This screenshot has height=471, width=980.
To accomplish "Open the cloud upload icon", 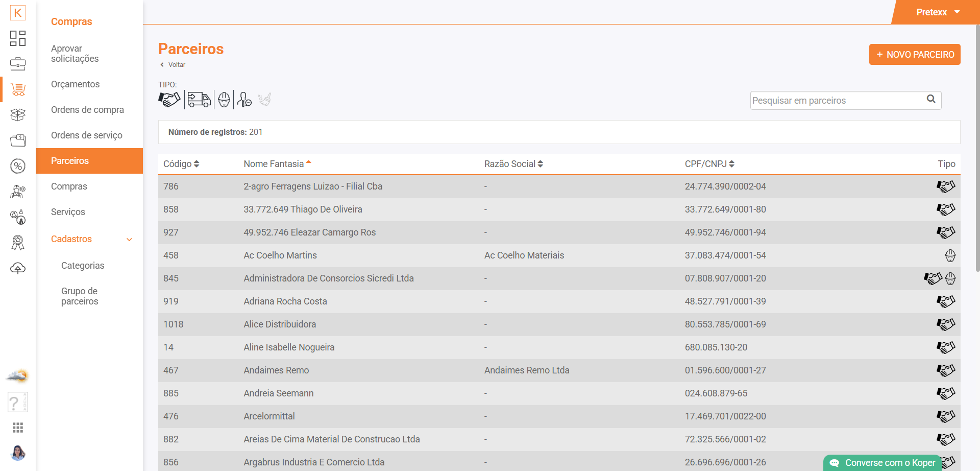I will (18, 268).
